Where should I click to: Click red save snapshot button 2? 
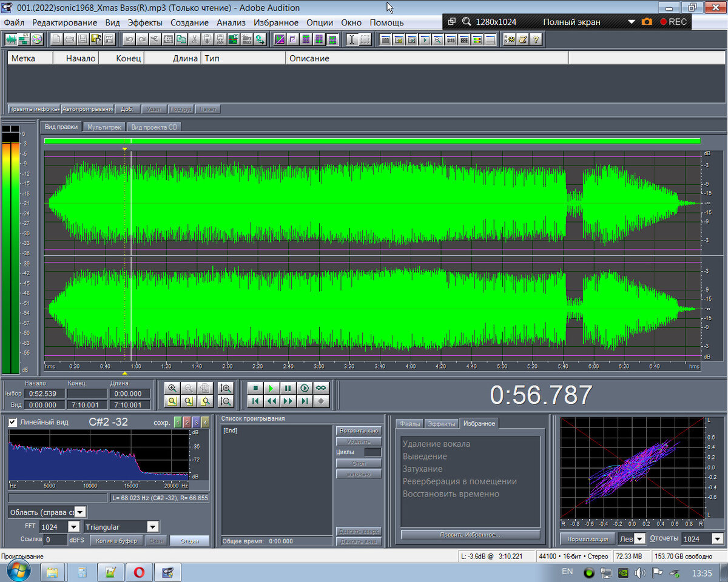coord(187,423)
